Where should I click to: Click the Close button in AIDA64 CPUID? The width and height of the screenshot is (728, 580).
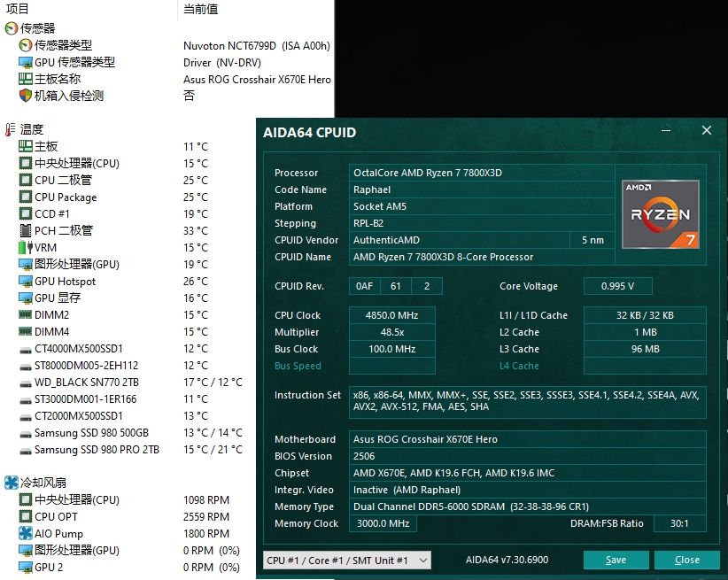(686, 560)
